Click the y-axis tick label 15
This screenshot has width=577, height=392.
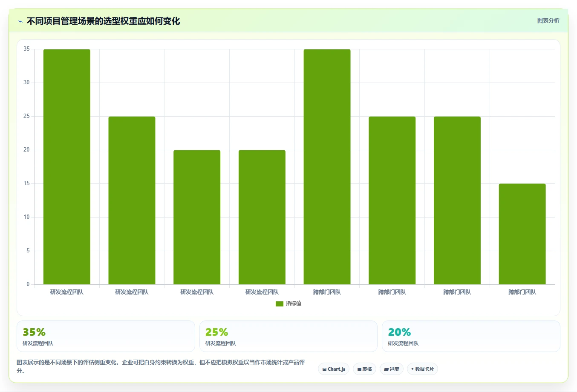click(x=26, y=183)
